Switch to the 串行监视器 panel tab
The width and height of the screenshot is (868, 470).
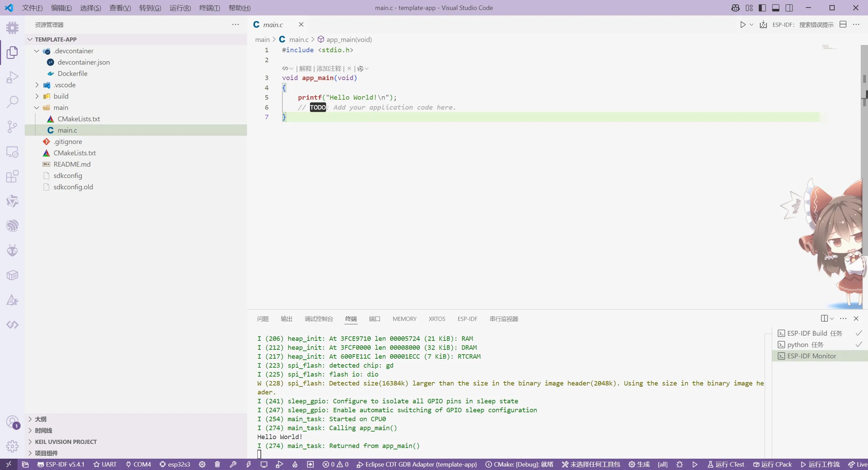click(x=504, y=319)
